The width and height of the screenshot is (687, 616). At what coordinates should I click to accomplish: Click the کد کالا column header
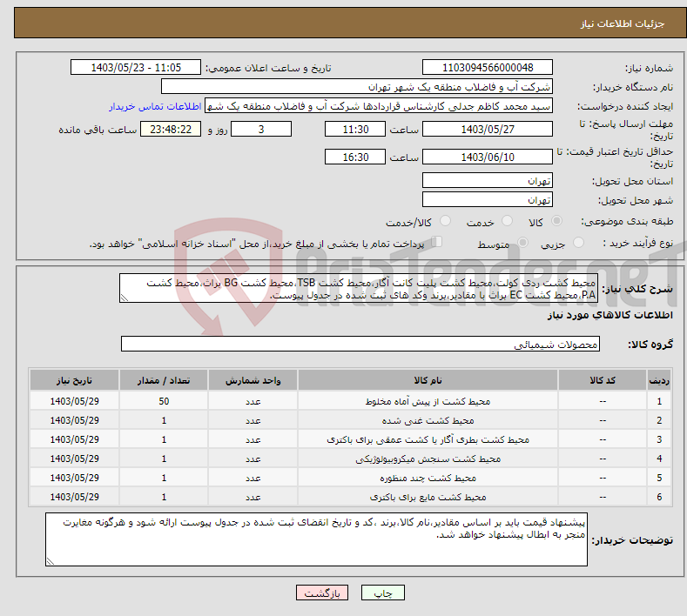603,380
